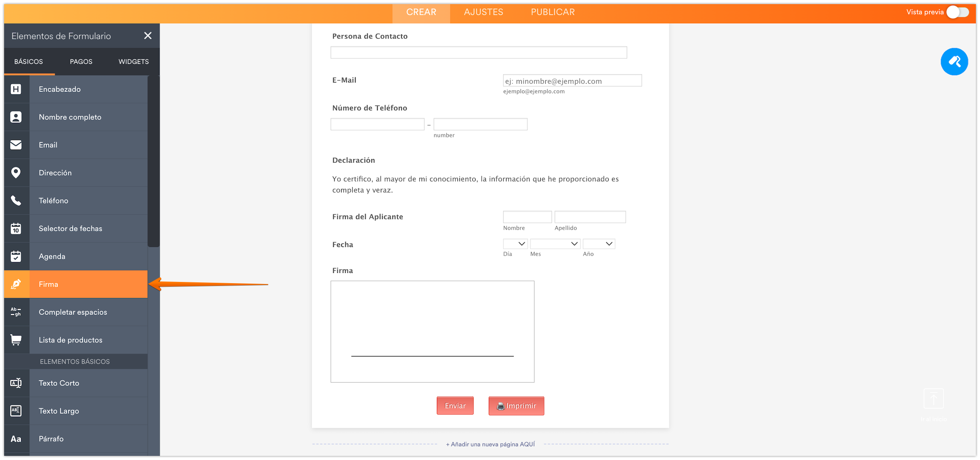Click the Encabezado heading icon
The image size is (980, 460).
point(16,89)
